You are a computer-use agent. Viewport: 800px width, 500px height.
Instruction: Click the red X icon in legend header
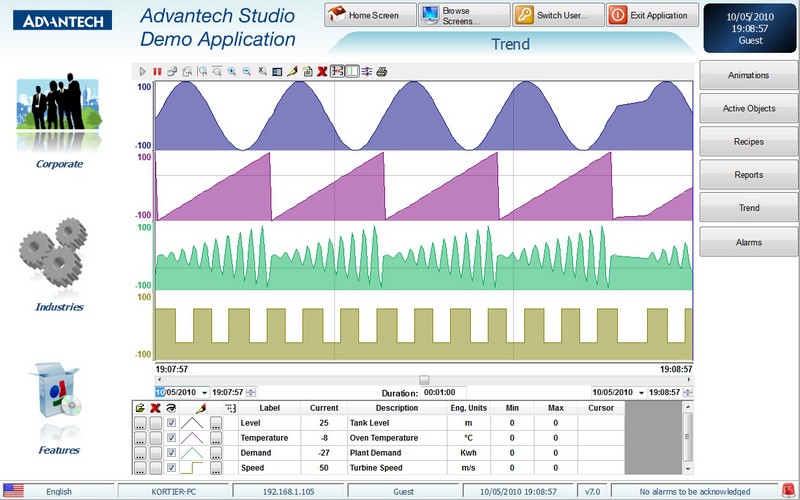tap(156, 408)
